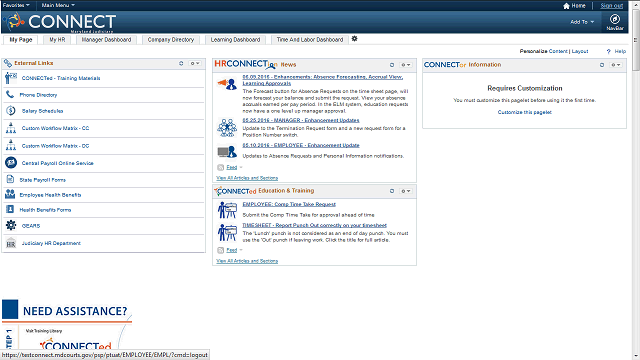Click the Phone Directory handset icon
Viewport: 640px width, 360px height.
pyautogui.click(x=10, y=95)
